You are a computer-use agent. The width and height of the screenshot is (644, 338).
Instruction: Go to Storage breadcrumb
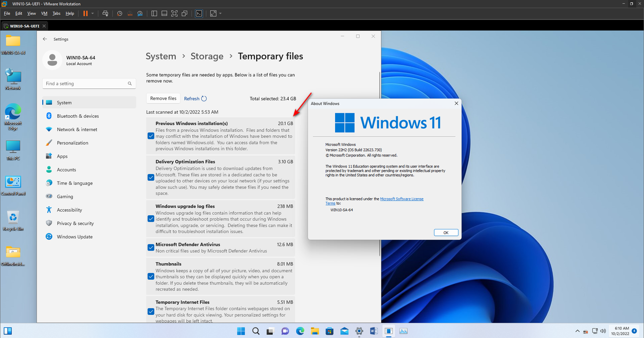tap(207, 56)
